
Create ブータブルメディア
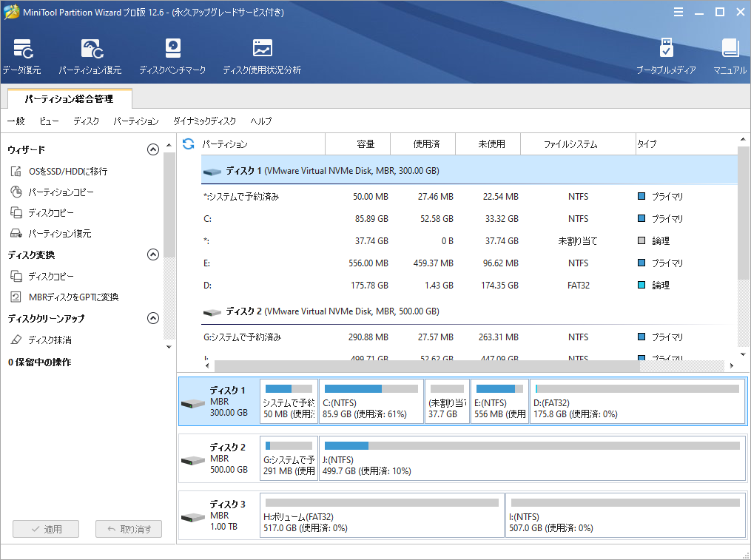[x=666, y=56]
